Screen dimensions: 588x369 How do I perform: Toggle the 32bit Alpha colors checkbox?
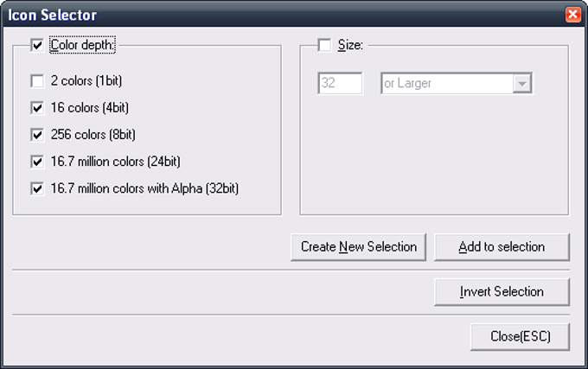click(x=37, y=188)
